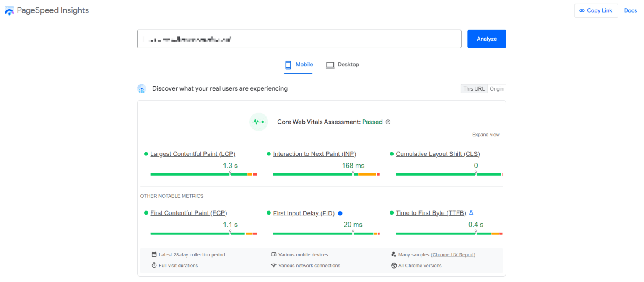This screenshot has height=282, width=644.
Task: Click the experimental flask icon beside TTFB
Action: [x=470, y=212]
